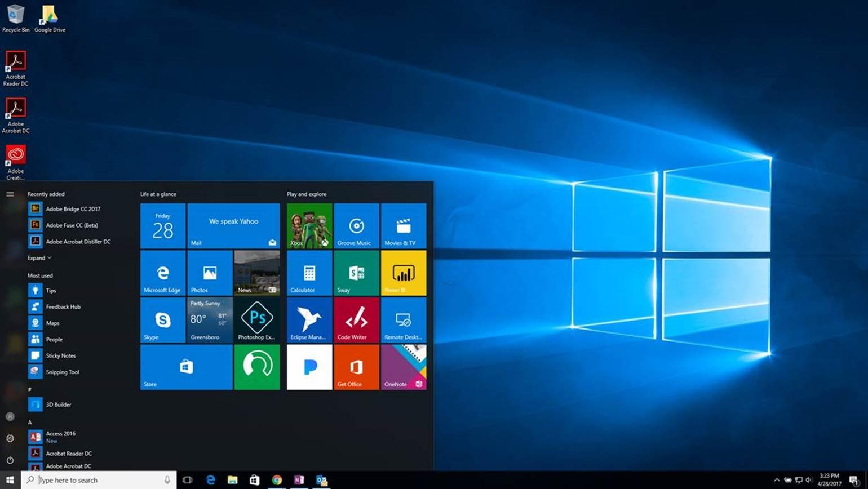Open Google Chrome from the taskbar
The image size is (868, 489).
pos(277,480)
